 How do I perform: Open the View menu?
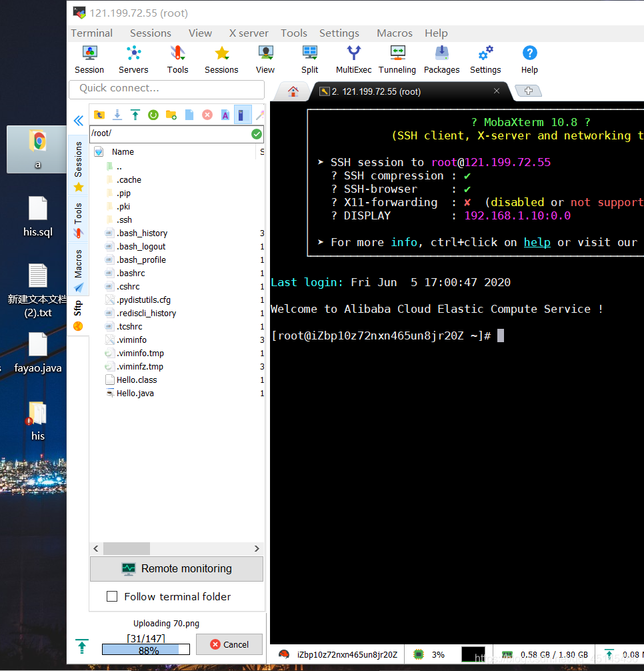click(x=200, y=33)
